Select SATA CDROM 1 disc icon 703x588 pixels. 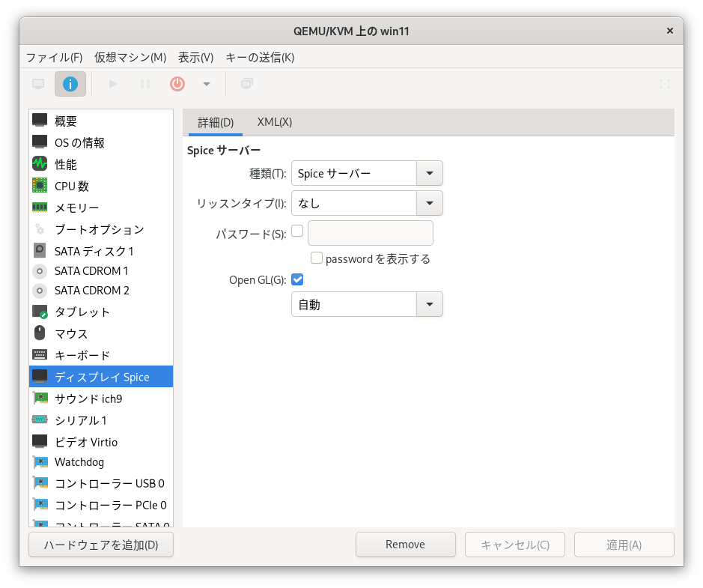point(40,271)
